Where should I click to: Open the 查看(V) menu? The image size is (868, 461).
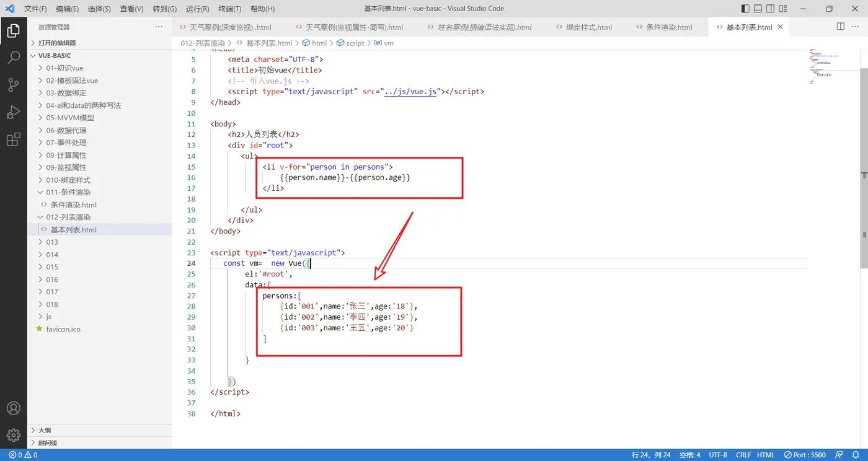[131, 9]
